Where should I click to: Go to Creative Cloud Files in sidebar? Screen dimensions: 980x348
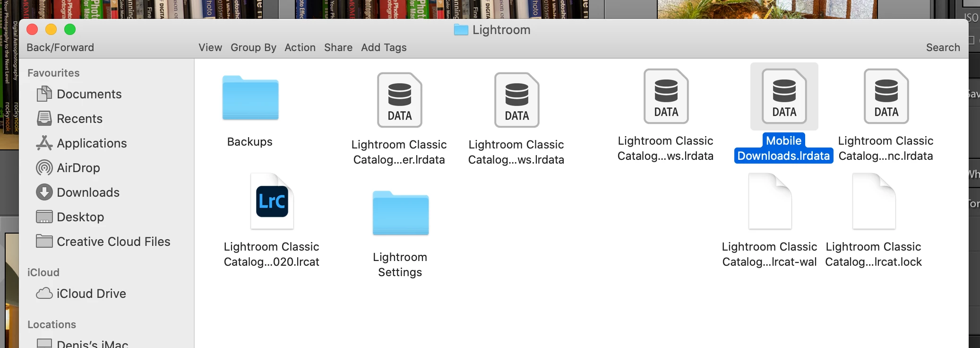point(113,242)
